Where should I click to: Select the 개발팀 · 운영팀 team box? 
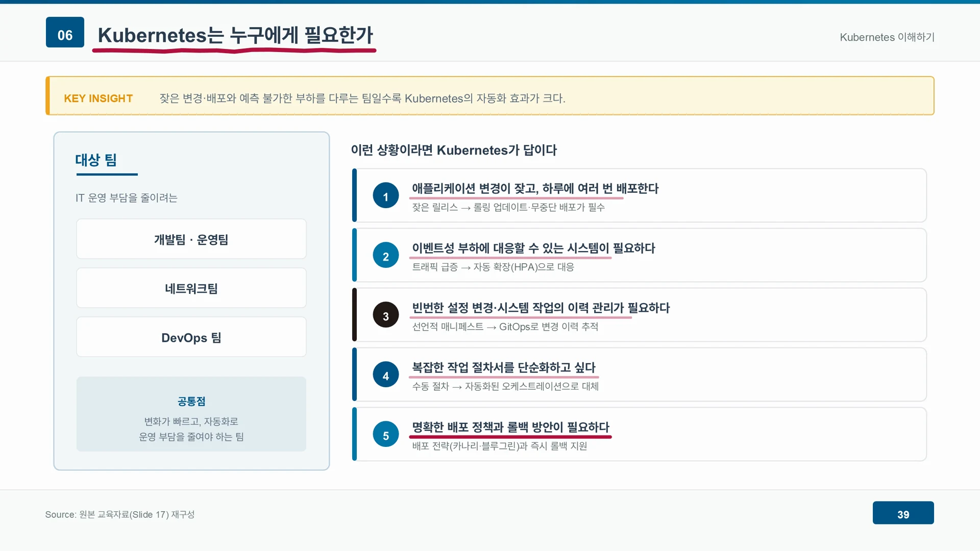click(191, 239)
